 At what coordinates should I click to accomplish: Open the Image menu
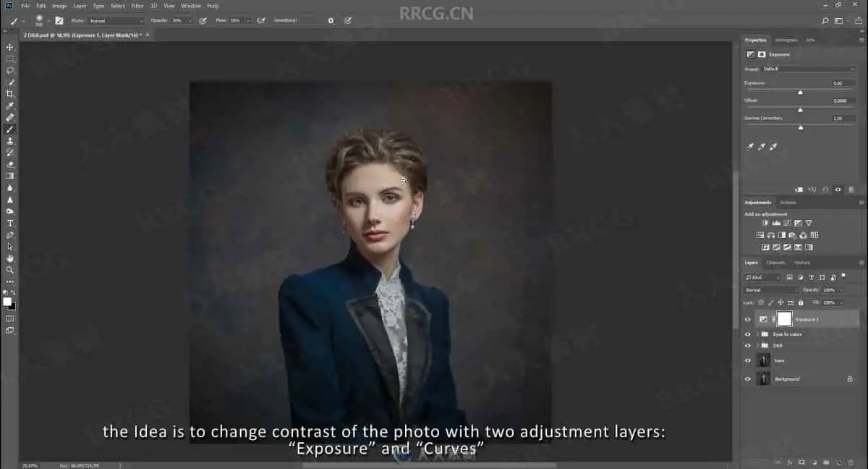(59, 6)
